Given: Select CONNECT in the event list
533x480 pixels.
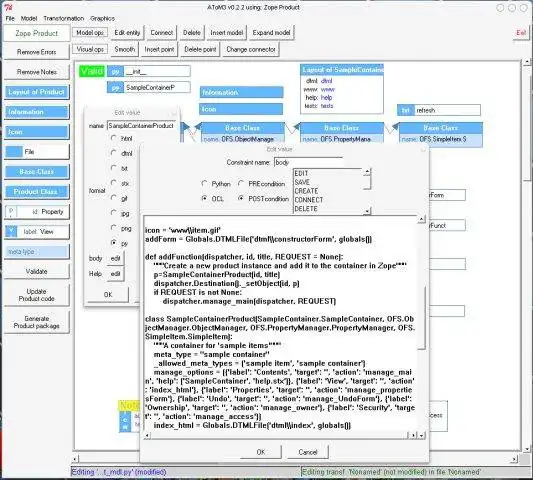Looking at the screenshot, I should 309,200.
